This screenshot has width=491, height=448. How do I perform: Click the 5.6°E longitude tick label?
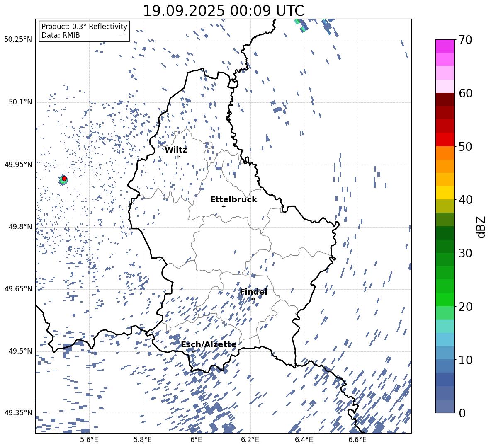[89, 440]
